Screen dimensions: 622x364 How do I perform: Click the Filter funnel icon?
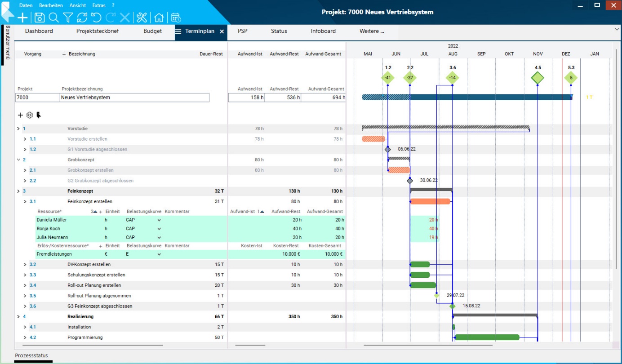68,18
